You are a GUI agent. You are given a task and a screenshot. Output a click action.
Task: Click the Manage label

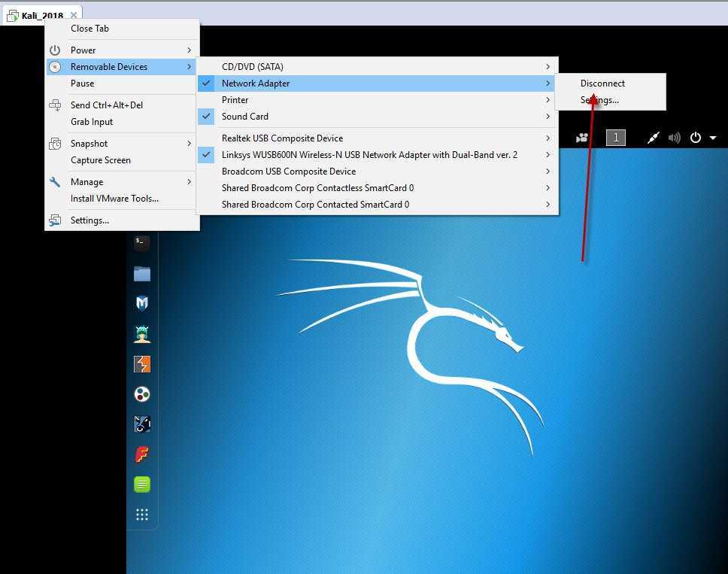[86, 182]
